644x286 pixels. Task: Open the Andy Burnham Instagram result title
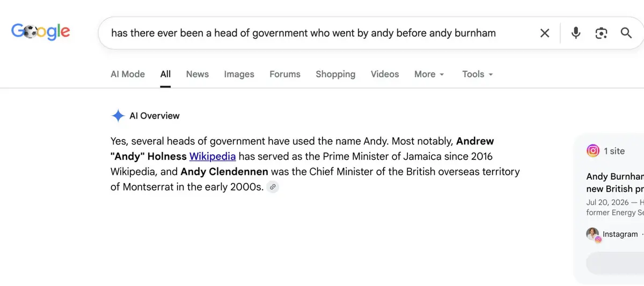(615, 182)
